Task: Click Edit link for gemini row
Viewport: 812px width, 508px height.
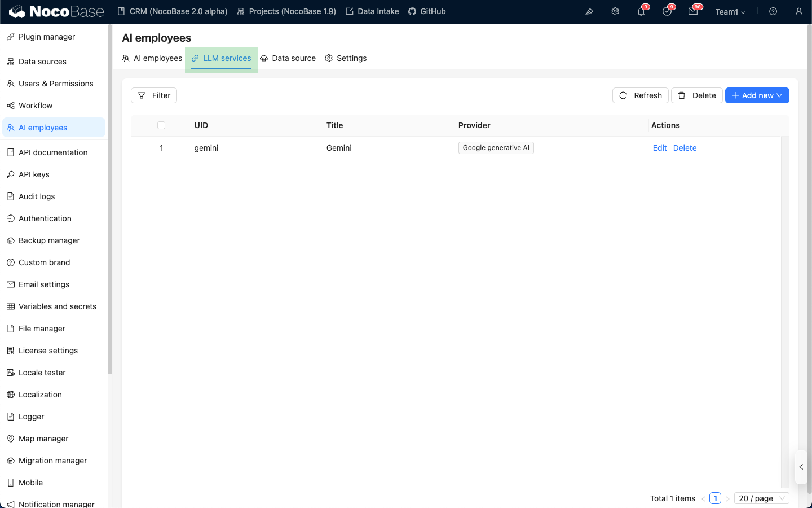Action: coord(660,148)
